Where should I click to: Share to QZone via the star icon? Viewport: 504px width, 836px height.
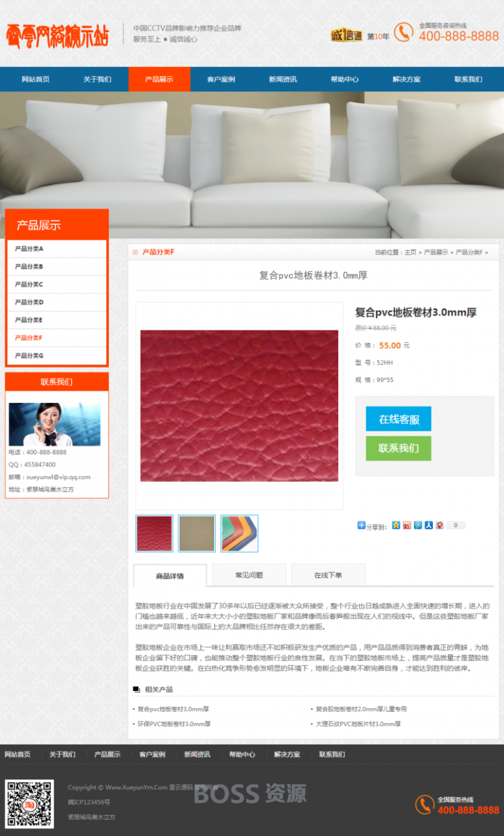tap(396, 525)
